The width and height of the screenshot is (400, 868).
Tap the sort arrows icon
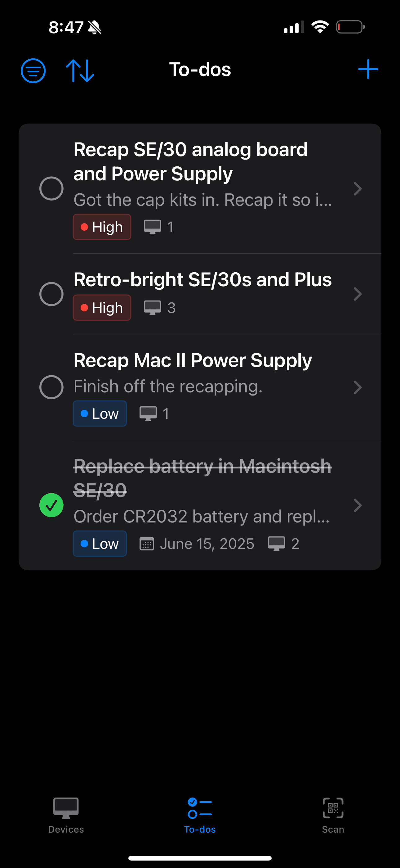click(x=80, y=70)
